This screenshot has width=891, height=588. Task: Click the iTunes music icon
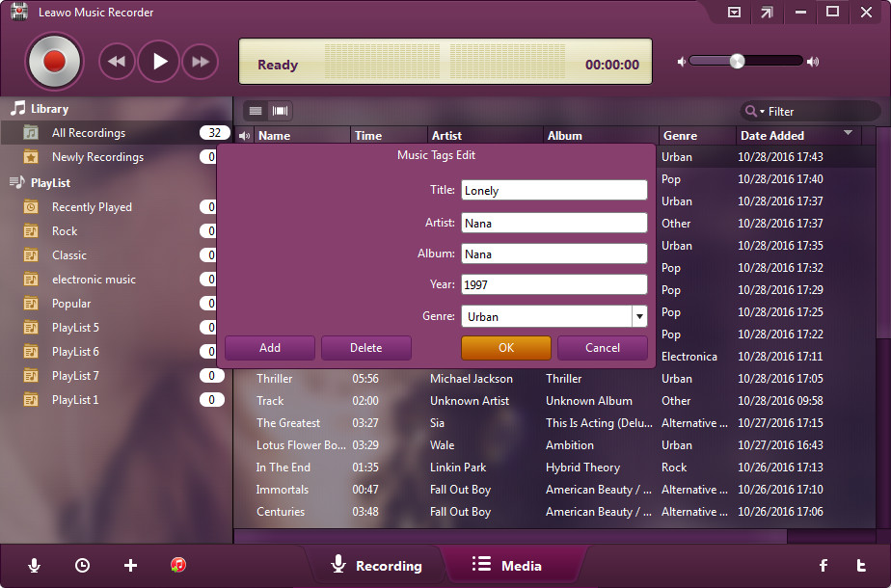pyautogui.click(x=178, y=566)
